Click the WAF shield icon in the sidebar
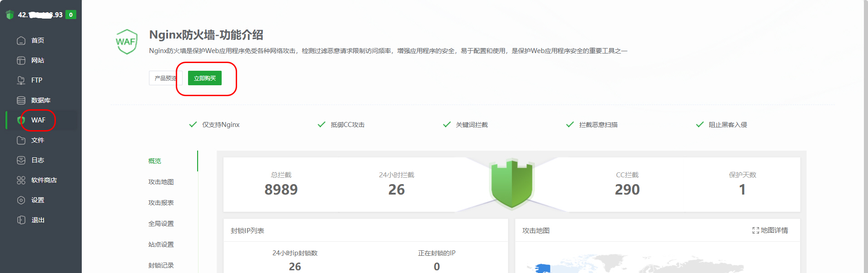Image resolution: width=868 pixels, height=273 pixels. pos(21,120)
